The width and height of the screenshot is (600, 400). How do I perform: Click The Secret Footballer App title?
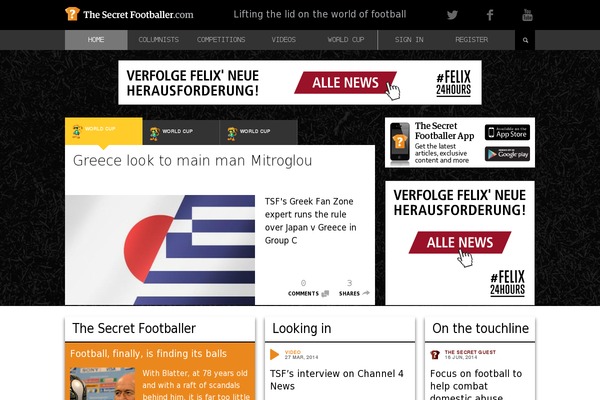[444, 131]
